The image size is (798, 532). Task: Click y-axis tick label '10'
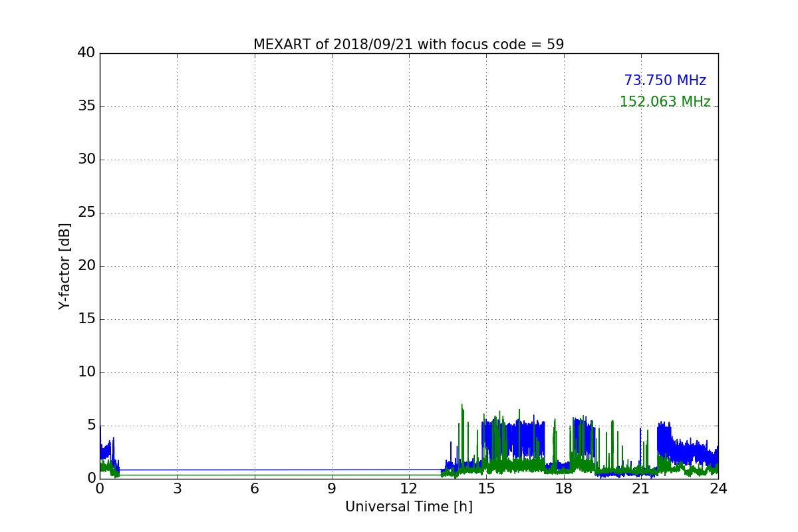[x=86, y=372]
